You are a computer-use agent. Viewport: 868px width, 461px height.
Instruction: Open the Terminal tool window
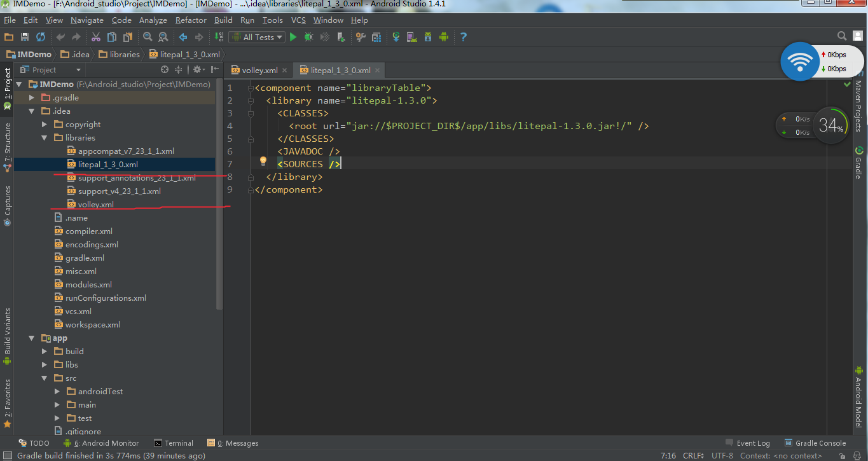(174, 443)
